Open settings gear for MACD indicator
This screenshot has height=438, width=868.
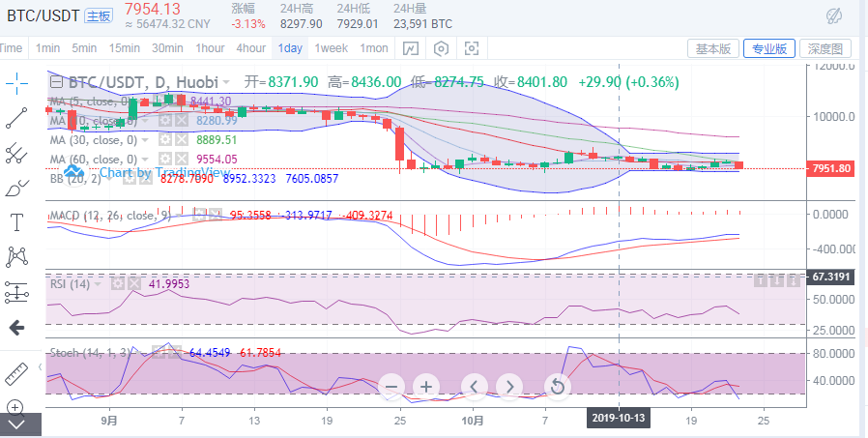pos(201,215)
